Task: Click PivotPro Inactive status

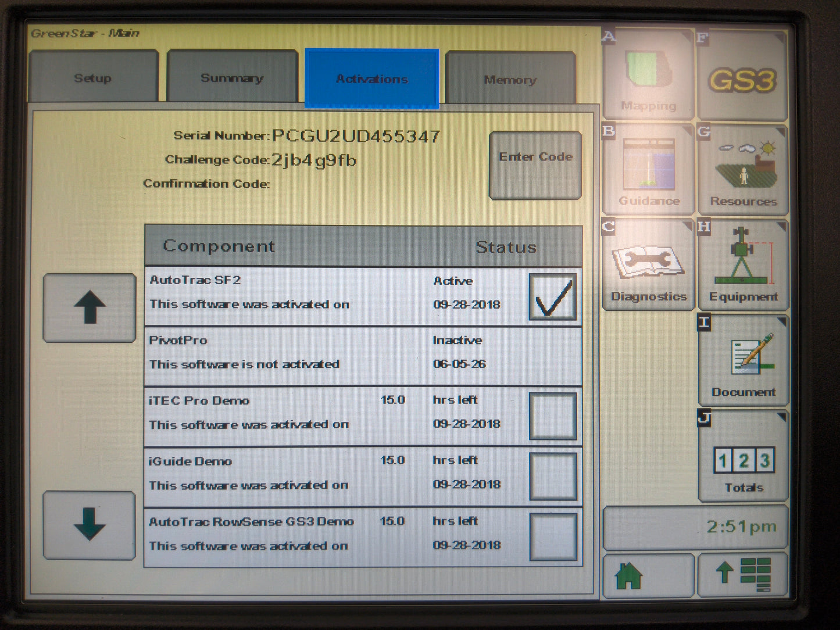Action: coord(457,341)
